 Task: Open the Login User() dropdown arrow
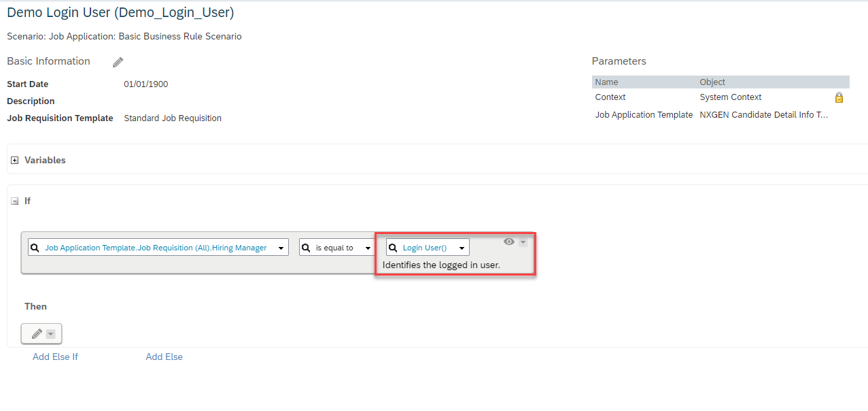click(x=462, y=248)
